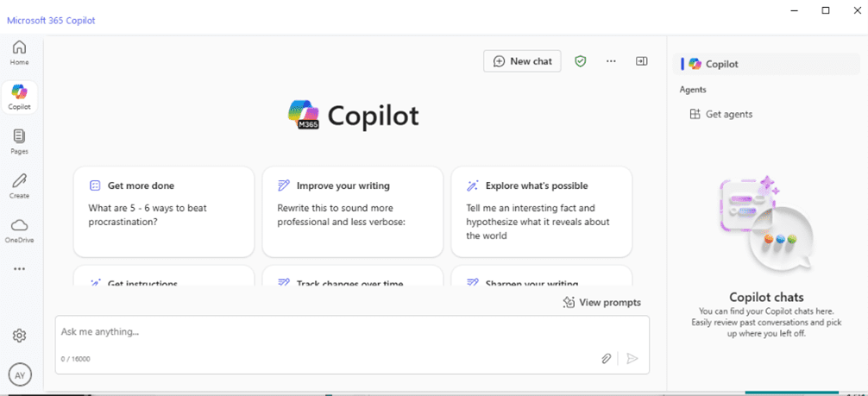
Task: Open the AY account profile menu
Action: [x=20, y=374]
